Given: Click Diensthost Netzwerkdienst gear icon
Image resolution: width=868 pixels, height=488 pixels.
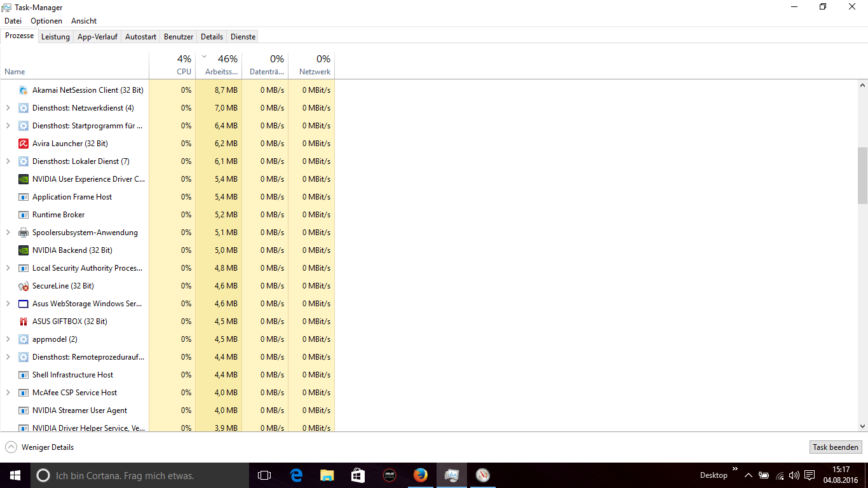Looking at the screenshot, I should coord(24,108).
